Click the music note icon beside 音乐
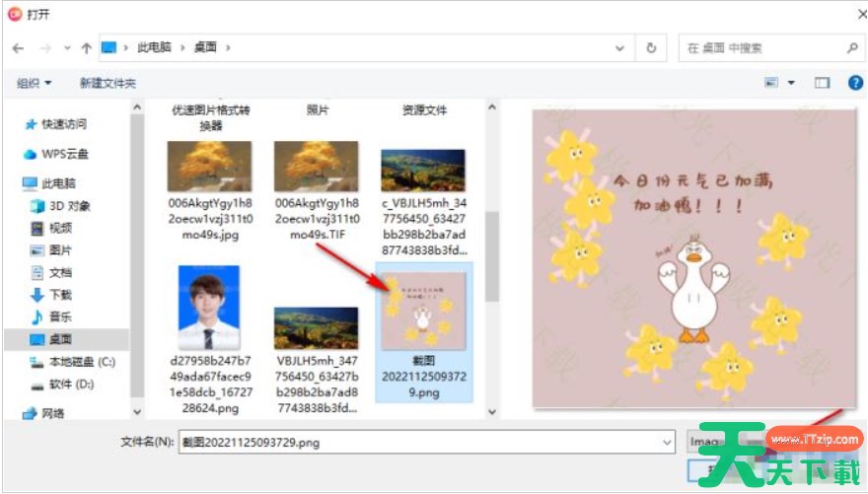Viewport: 868px width, 494px height. pyautogui.click(x=37, y=317)
